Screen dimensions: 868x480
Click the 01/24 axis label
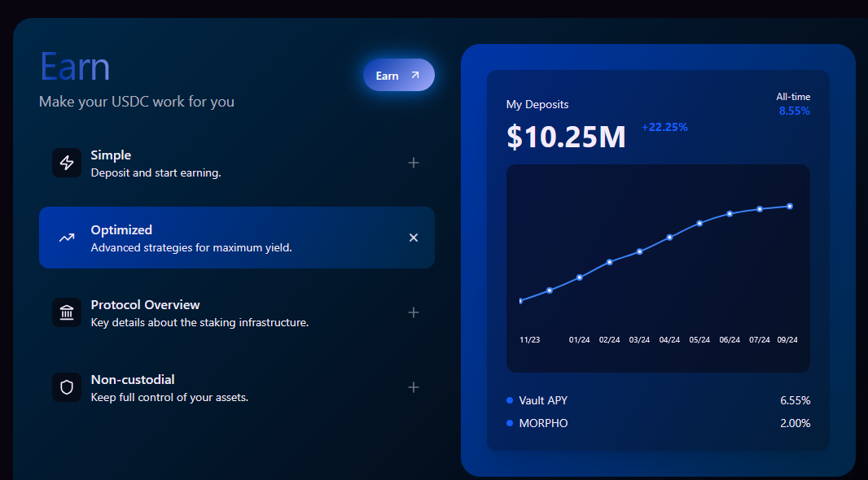pos(580,339)
